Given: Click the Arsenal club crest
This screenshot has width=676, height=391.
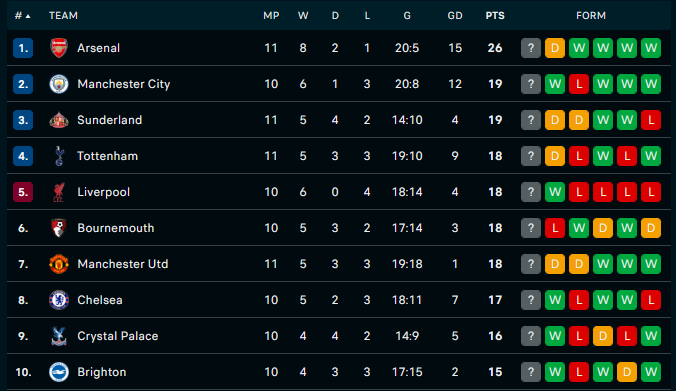Looking at the screenshot, I should pyautogui.click(x=59, y=48).
